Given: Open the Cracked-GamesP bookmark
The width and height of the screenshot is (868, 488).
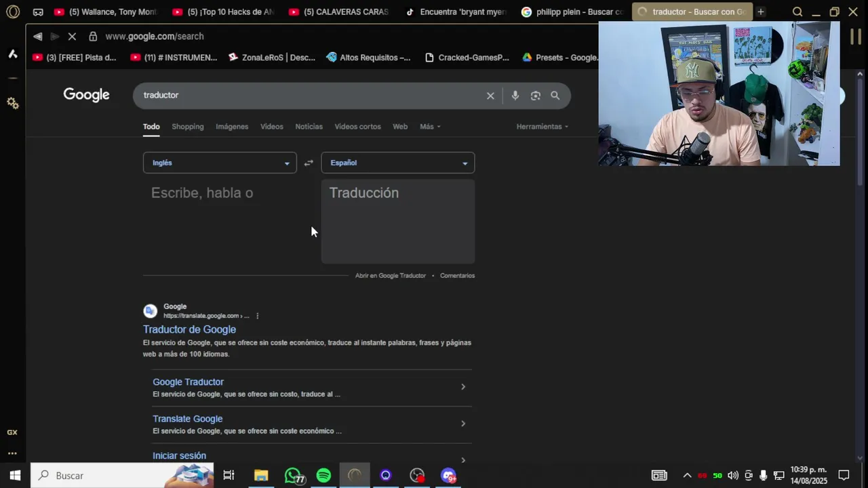Looking at the screenshot, I should 467,58.
